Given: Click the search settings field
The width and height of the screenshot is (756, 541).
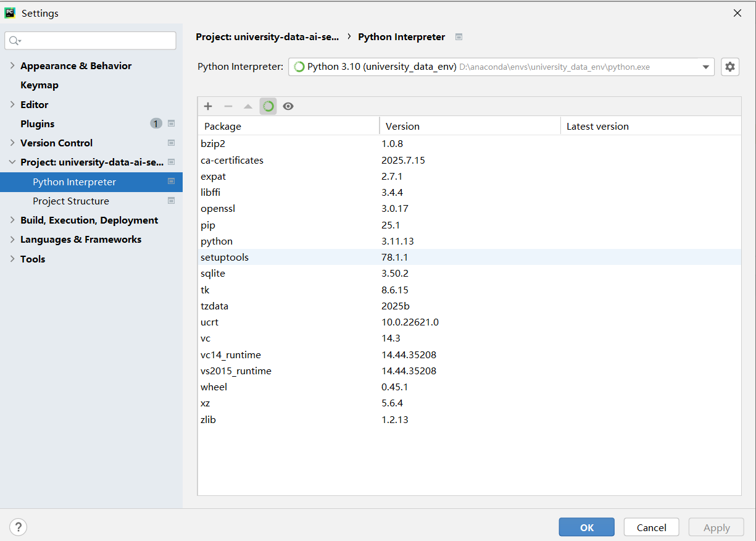Looking at the screenshot, I should (x=90, y=41).
